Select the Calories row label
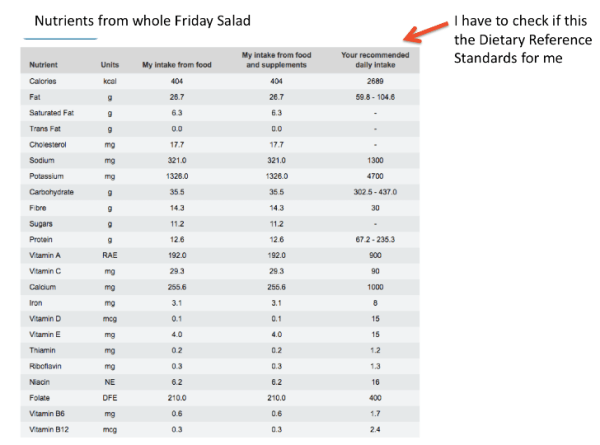 [x=43, y=80]
